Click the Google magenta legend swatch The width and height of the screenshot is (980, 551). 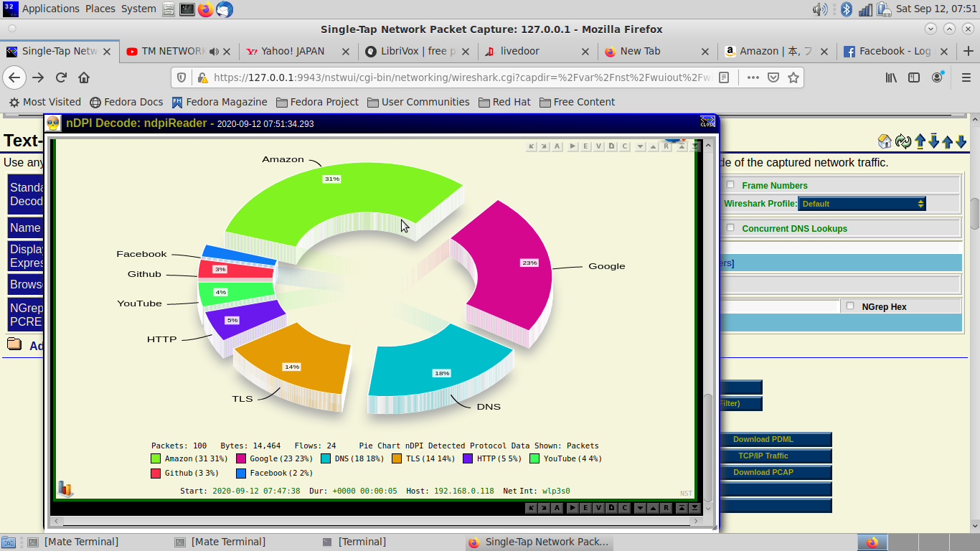[241, 458]
